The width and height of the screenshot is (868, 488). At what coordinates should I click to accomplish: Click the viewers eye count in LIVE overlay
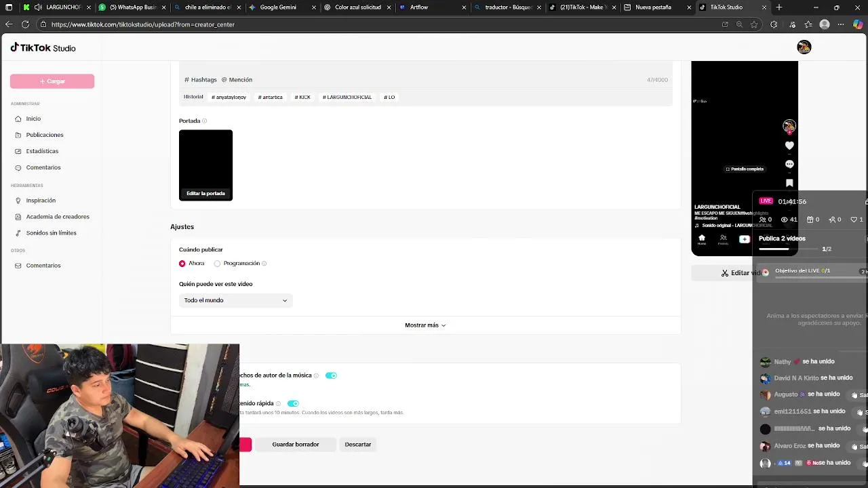point(789,220)
